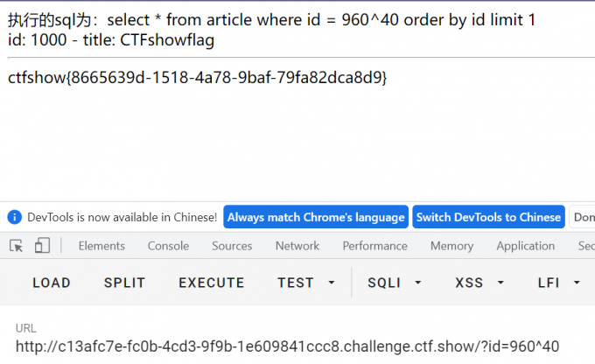
Task: Open the Console tab
Action: [x=168, y=246]
